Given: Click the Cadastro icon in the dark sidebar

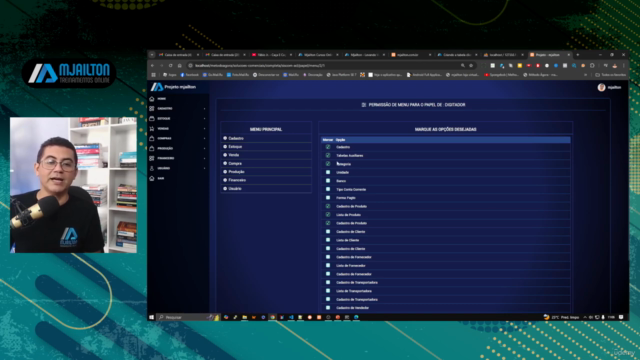Looking at the screenshot, I should coord(152,109).
